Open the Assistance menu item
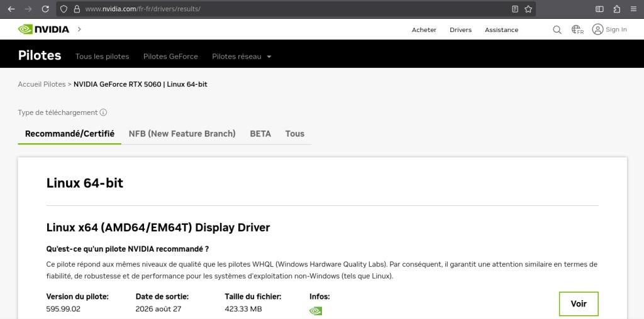 (x=501, y=30)
